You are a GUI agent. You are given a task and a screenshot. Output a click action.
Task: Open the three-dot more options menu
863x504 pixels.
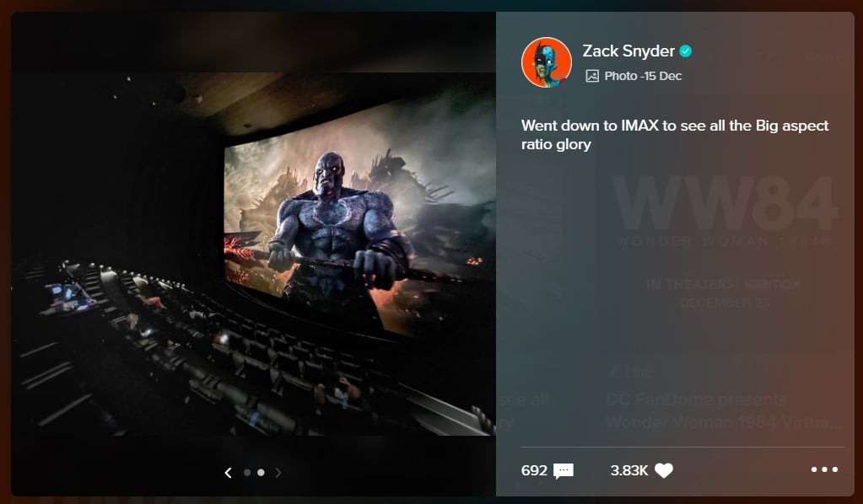[x=823, y=470]
